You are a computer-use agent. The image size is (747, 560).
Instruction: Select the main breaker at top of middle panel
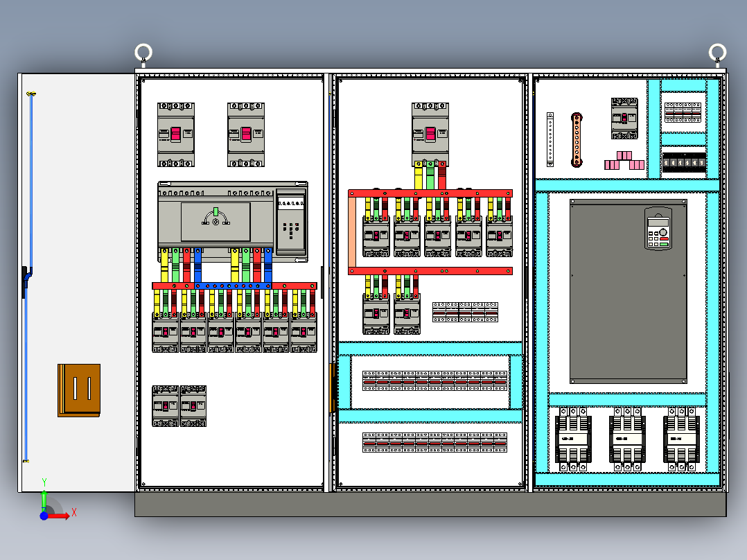[430, 134]
